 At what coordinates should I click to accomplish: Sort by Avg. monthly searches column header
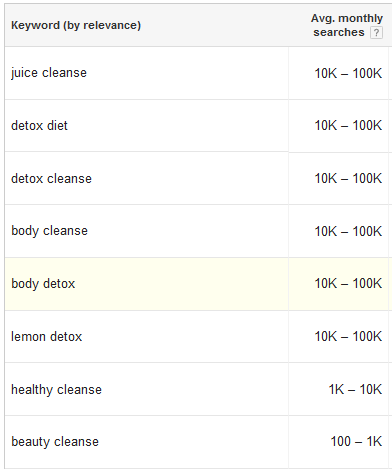pos(347,25)
